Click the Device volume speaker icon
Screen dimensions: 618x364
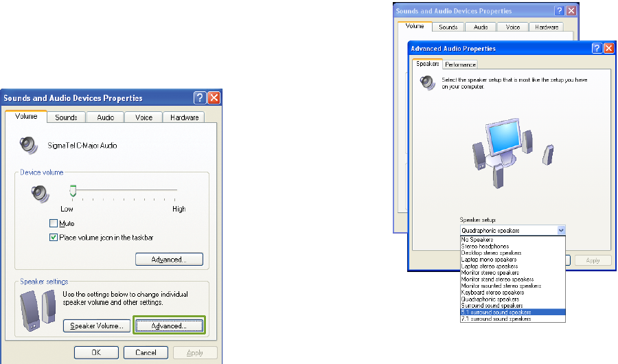click(x=40, y=194)
